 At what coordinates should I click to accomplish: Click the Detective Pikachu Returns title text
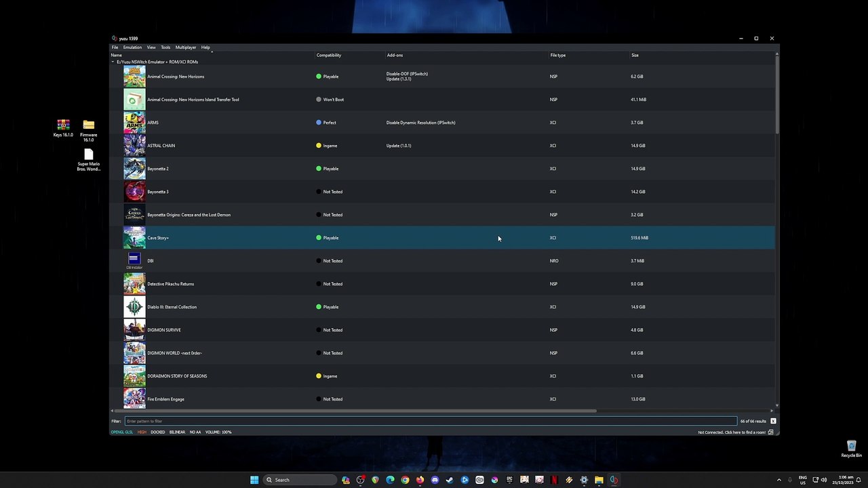pyautogui.click(x=170, y=284)
